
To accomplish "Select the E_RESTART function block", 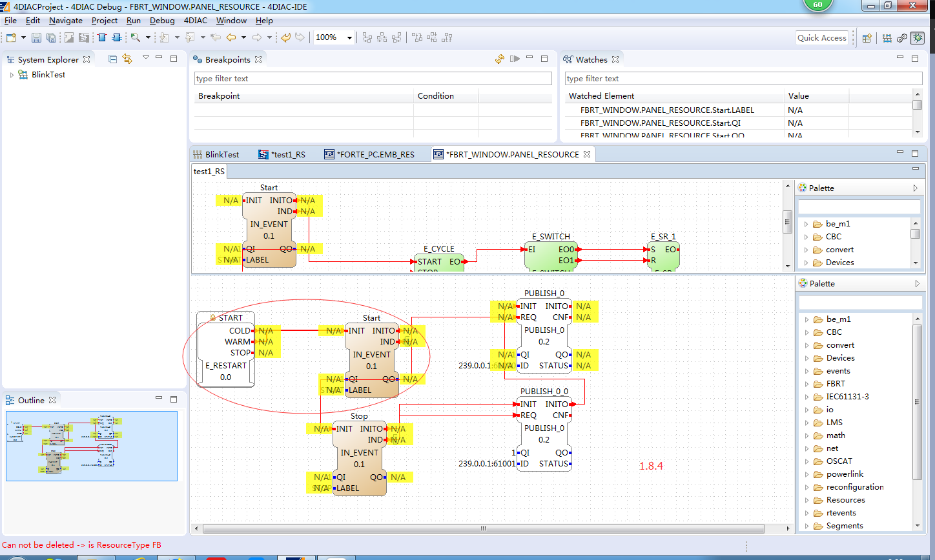I will [225, 349].
